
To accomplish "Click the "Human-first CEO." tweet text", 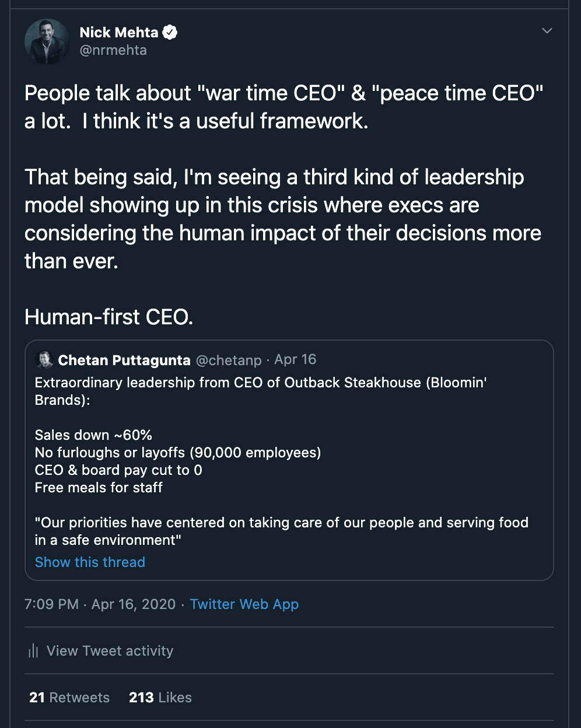I will point(108,317).
